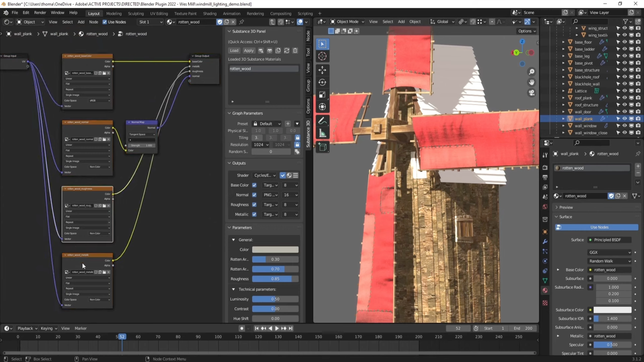
Task: Switch to the Shading workspace tab
Action: point(210,13)
